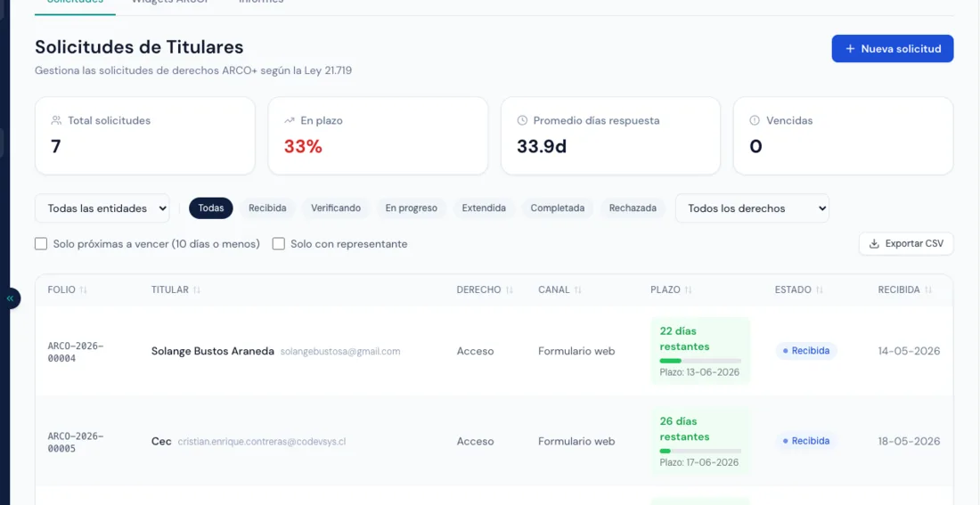Sort by TITULAR column arrows

(196, 290)
